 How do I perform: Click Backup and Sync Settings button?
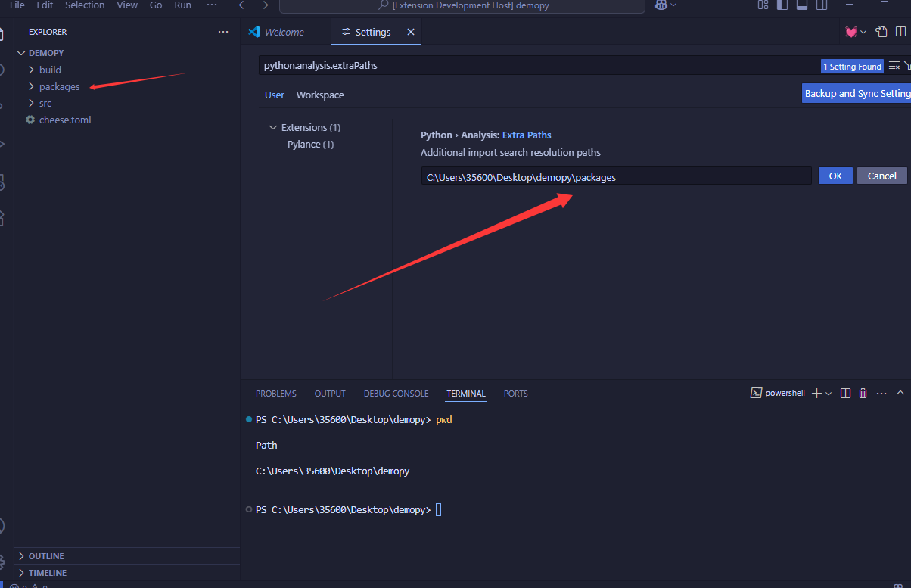tap(857, 93)
